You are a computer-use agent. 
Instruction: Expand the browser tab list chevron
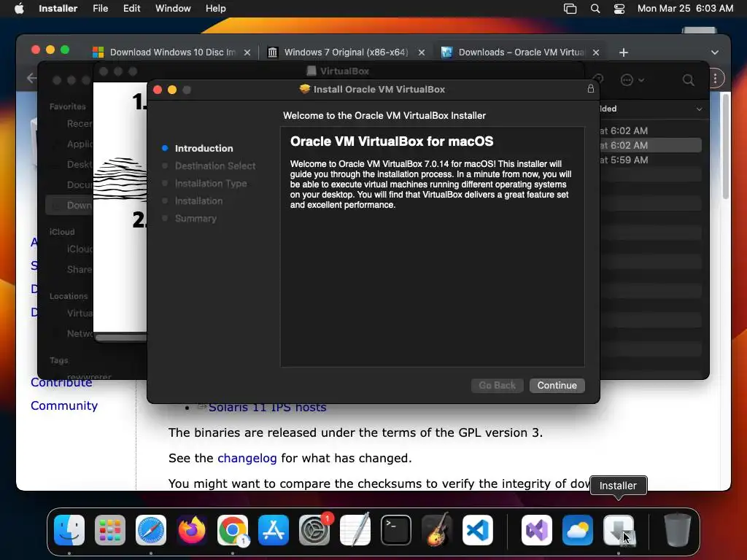tap(715, 52)
